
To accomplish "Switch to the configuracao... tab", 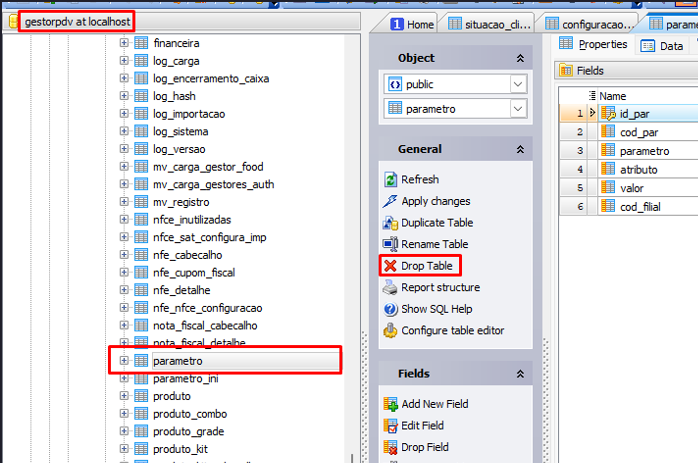I will (590, 24).
